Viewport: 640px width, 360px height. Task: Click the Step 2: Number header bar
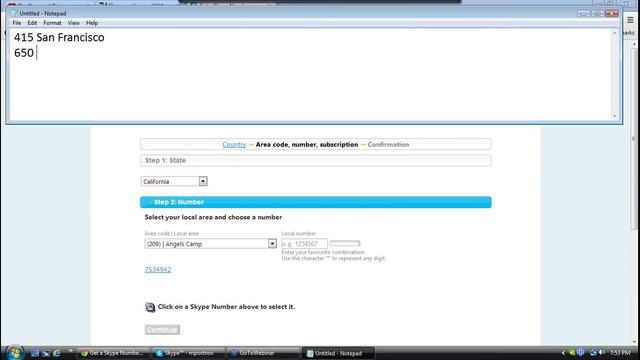[316, 202]
